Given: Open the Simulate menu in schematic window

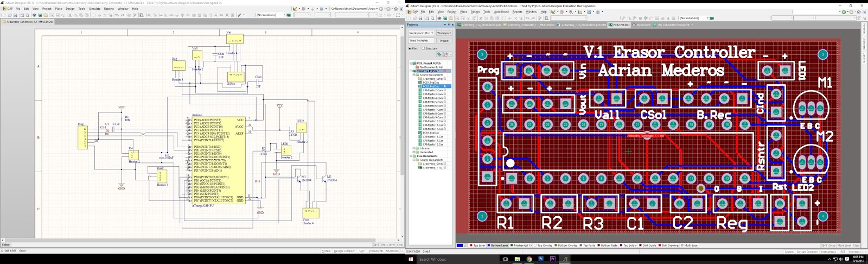Looking at the screenshot, I should click(94, 9).
